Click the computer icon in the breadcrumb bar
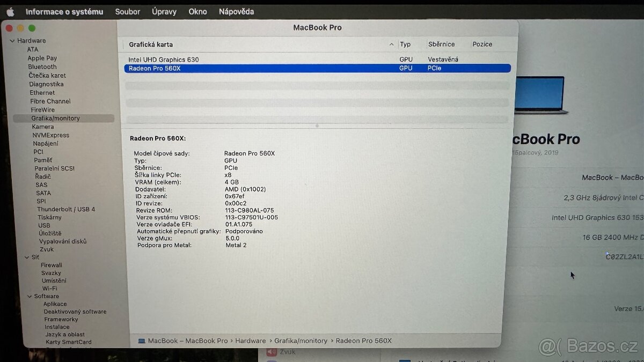The image size is (644, 362). point(141,341)
